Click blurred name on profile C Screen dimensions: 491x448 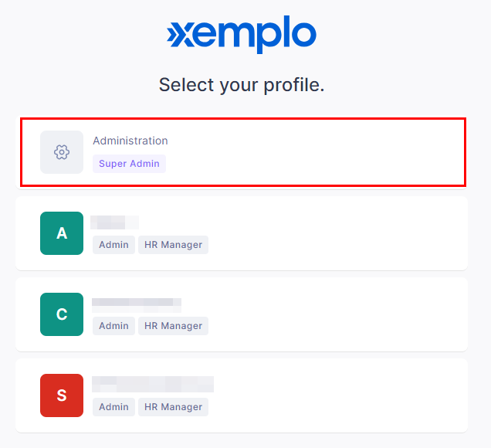point(137,305)
